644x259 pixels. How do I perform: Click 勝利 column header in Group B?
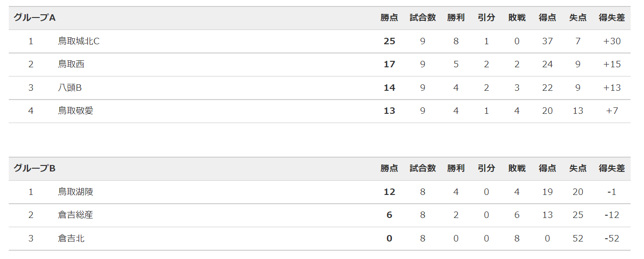(456, 168)
